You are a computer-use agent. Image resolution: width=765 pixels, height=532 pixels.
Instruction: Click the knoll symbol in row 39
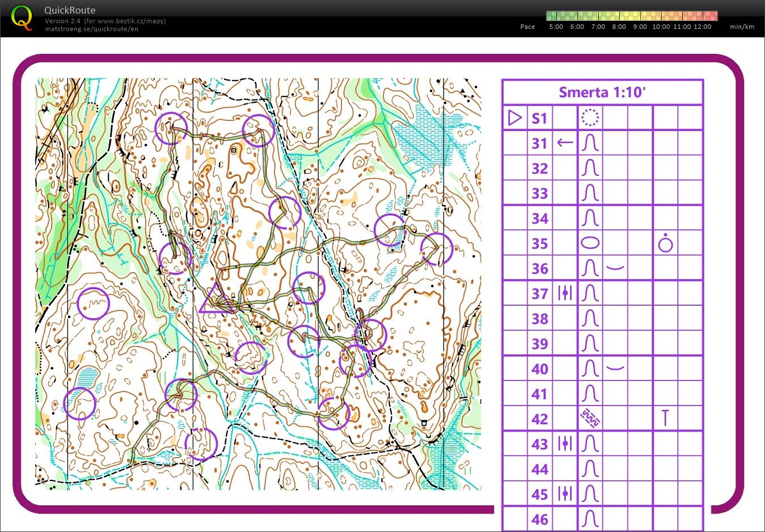pos(590,343)
